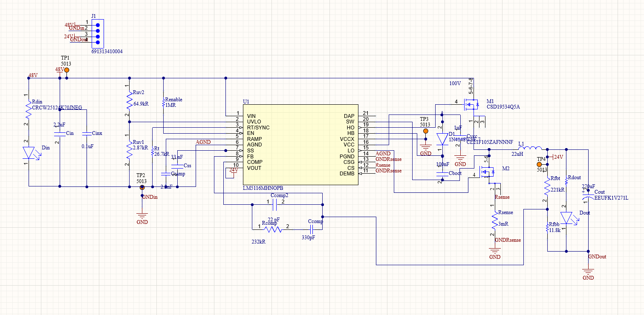This screenshot has width=644, height=315.
Task: Click the UVLO pin name on U1
Action: (x=254, y=122)
